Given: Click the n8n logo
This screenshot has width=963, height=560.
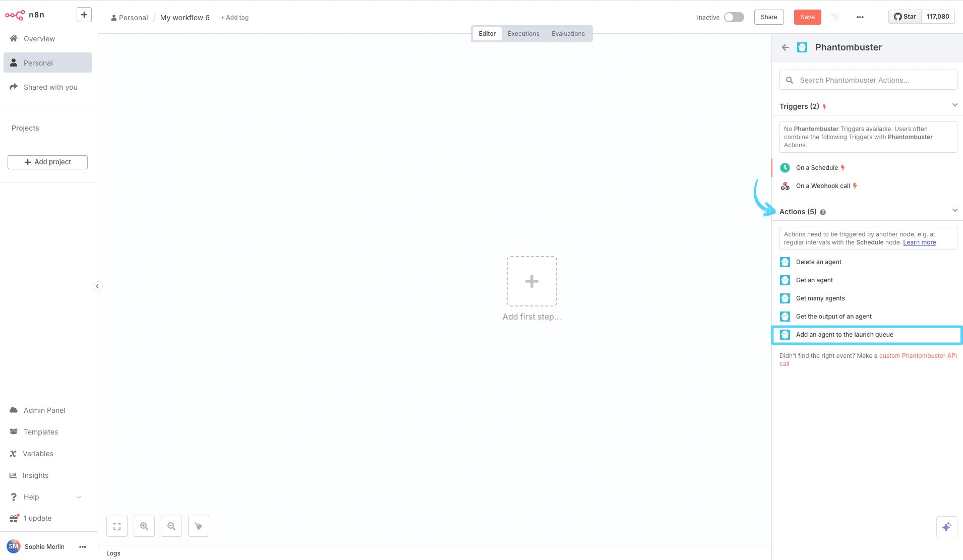Looking at the screenshot, I should [x=25, y=15].
